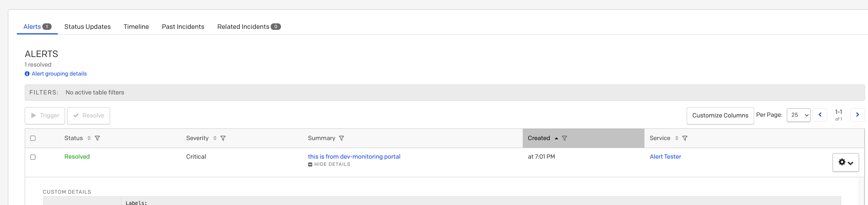Screen dimensions: 868x205
Task: Click the info icon beside Alert grouping details
Action: coord(28,73)
